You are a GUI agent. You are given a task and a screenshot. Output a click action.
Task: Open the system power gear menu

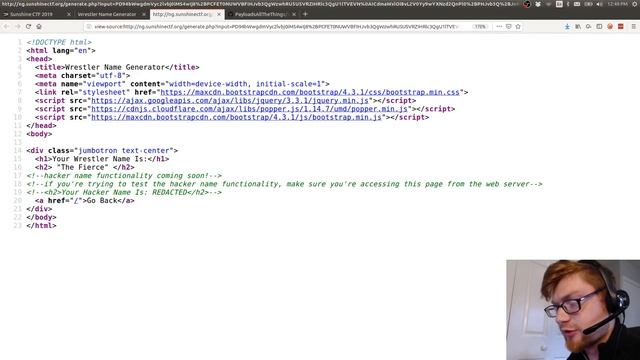point(635,4)
